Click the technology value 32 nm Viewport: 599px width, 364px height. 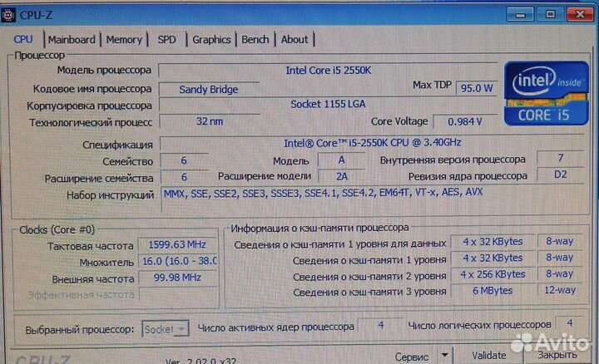pos(210,121)
